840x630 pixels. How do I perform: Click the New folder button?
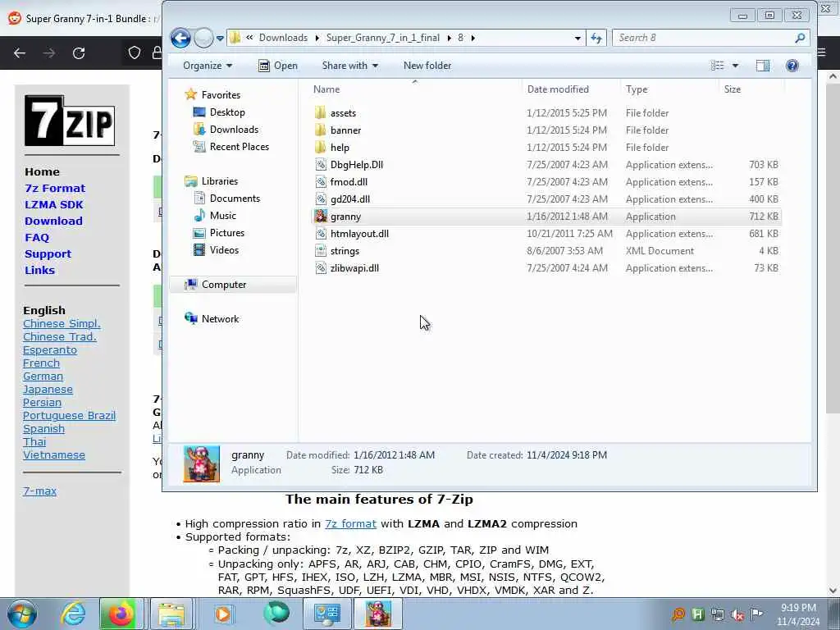coord(427,66)
